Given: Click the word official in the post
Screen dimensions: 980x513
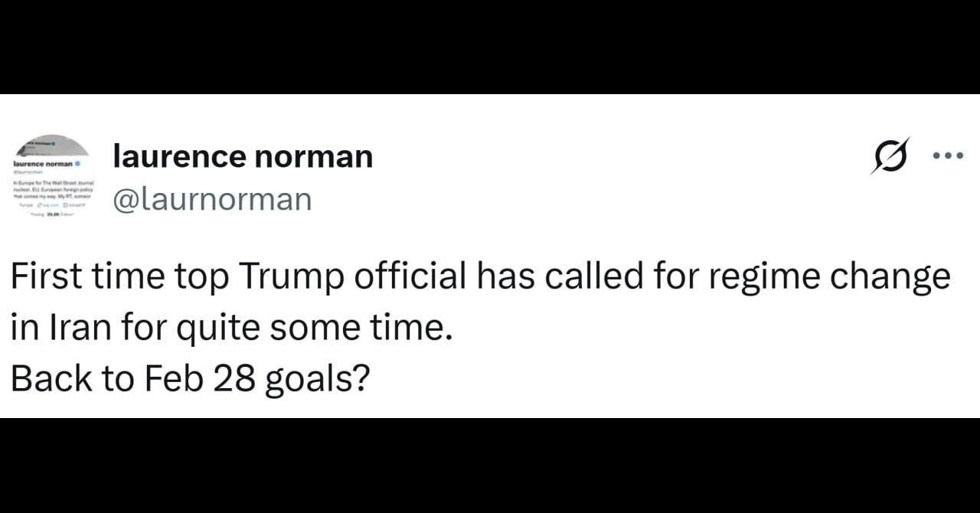Looking at the screenshot, I should (x=410, y=277).
